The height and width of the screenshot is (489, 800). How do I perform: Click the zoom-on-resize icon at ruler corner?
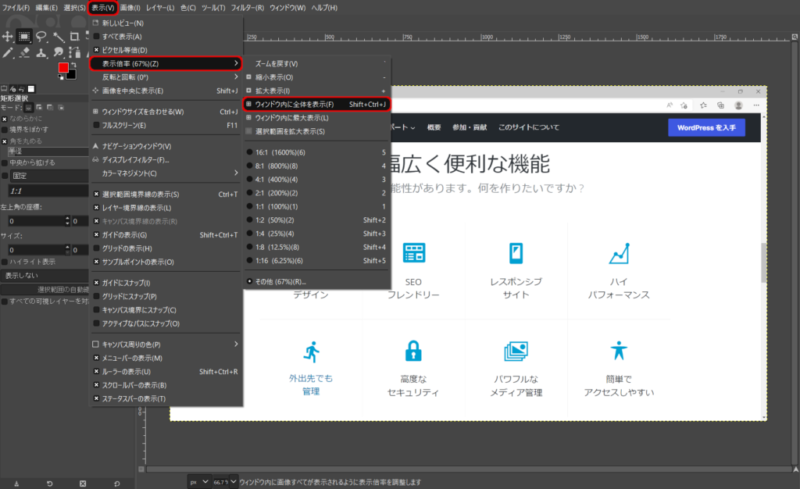click(794, 37)
